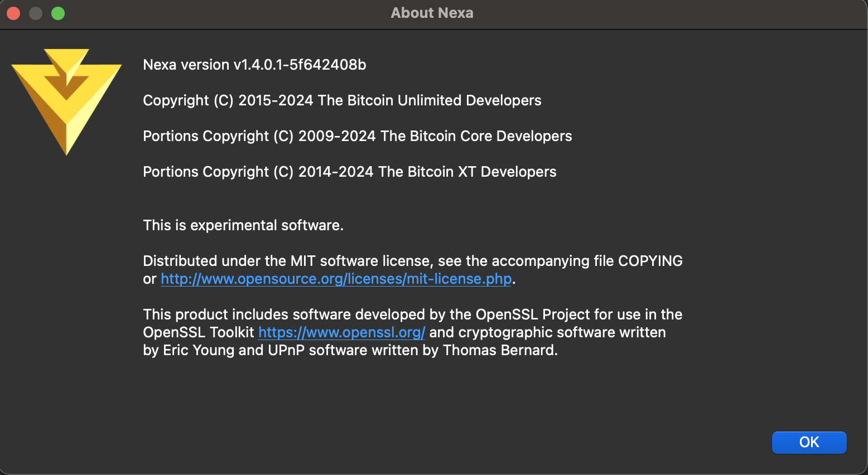The height and width of the screenshot is (475, 868).
Task: Click the "Nexa version v1.4.0.1-5f642408b" text
Action: coord(254,65)
